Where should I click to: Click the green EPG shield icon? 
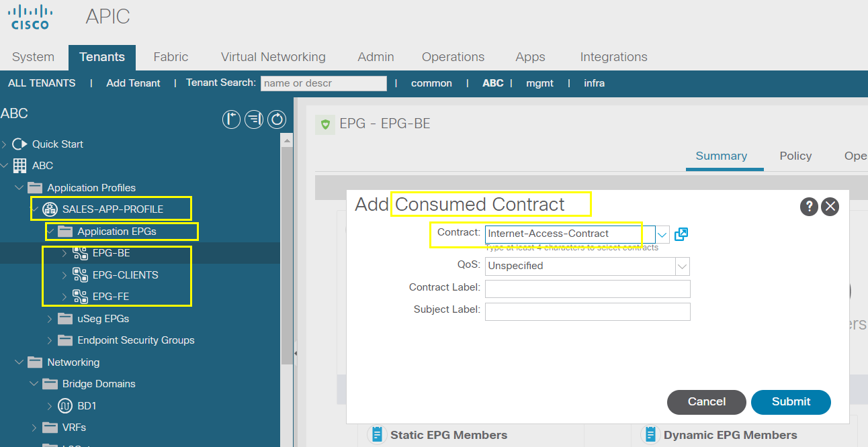coord(325,124)
